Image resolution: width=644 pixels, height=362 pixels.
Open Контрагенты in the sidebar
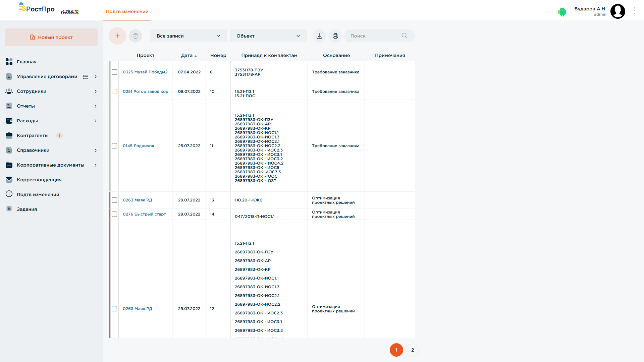click(x=33, y=135)
